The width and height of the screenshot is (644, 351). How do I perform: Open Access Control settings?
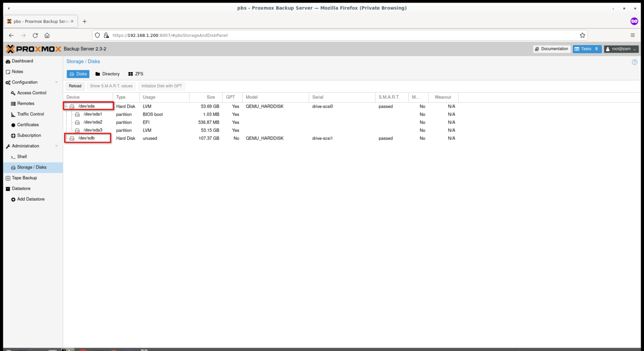[31, 93]
